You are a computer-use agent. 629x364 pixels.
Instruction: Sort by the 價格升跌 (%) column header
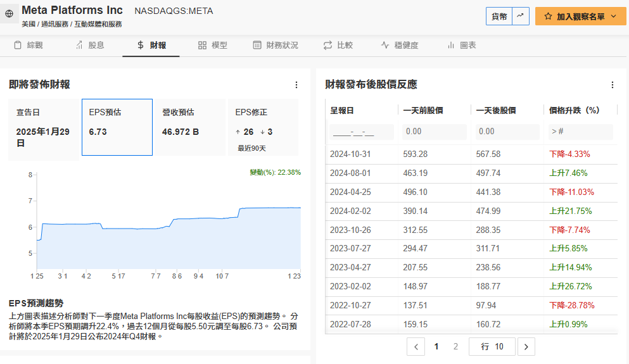(574, 110)
